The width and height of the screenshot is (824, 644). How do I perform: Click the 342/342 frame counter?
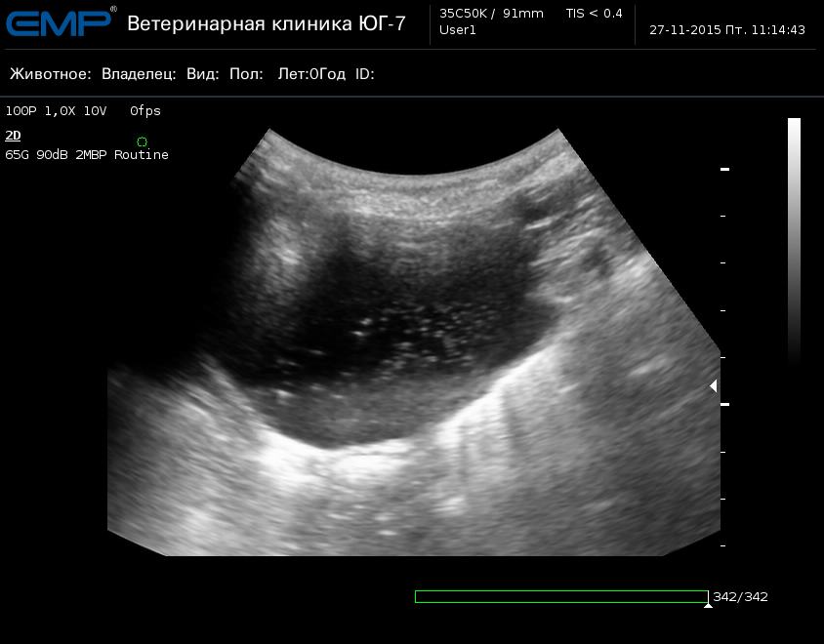click(x=740, y=596)
